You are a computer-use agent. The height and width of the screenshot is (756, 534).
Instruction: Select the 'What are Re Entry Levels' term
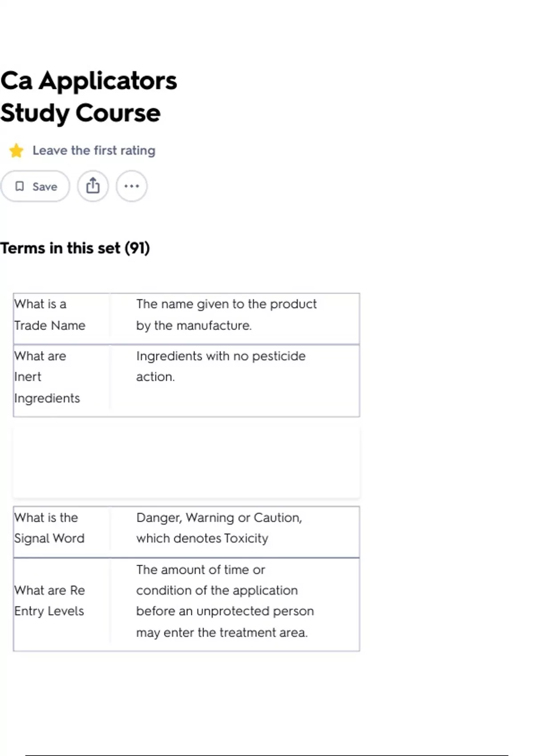[49, 600]
